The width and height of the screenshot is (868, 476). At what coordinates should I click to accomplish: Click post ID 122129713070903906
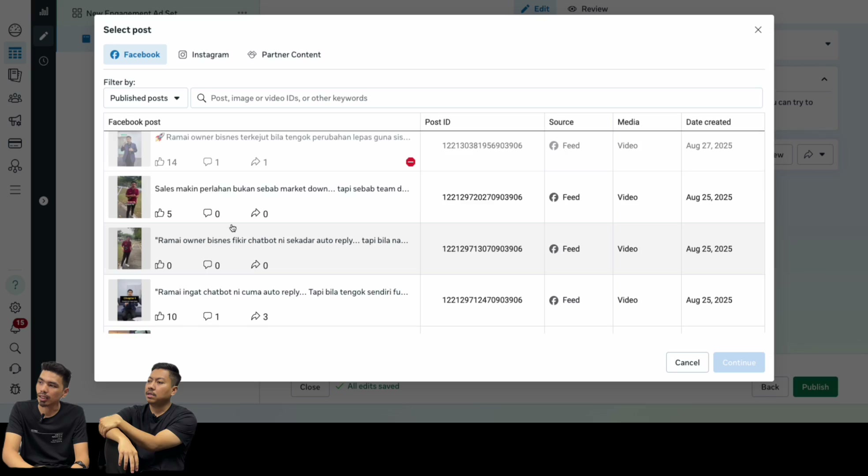[482, 249]
